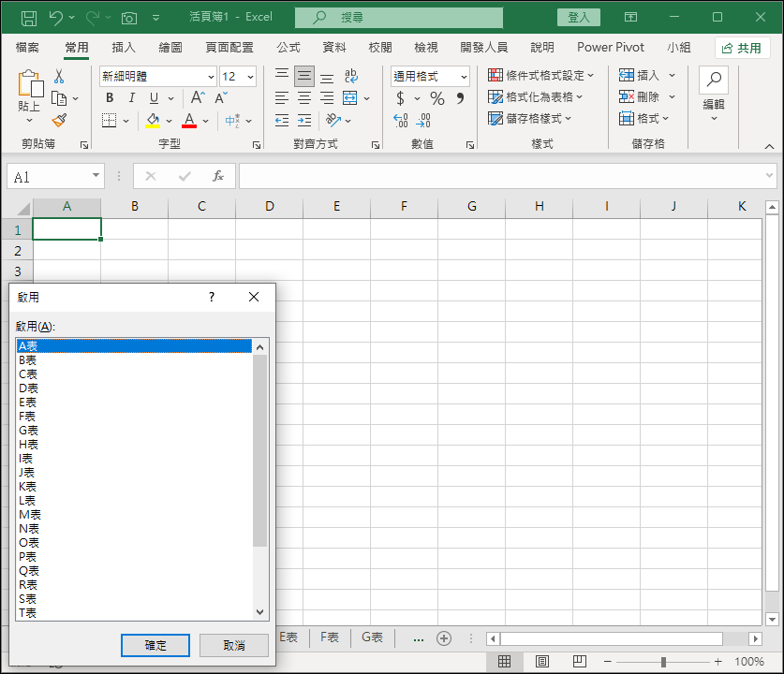This screenshot has height=674, width=784.
Task: Click the Bottom Align icon
Action: click(327, 77)
